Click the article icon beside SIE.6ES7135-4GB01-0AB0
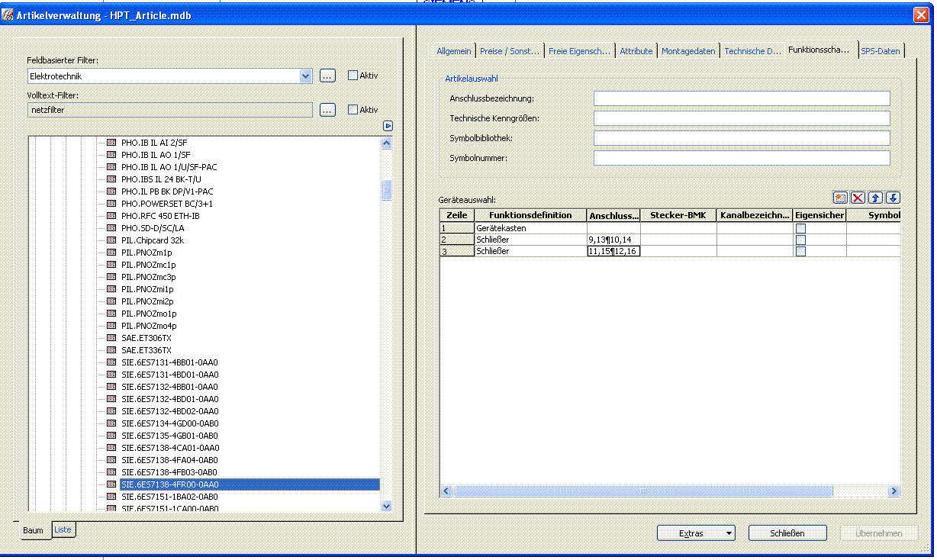 [x=111, y=436]
